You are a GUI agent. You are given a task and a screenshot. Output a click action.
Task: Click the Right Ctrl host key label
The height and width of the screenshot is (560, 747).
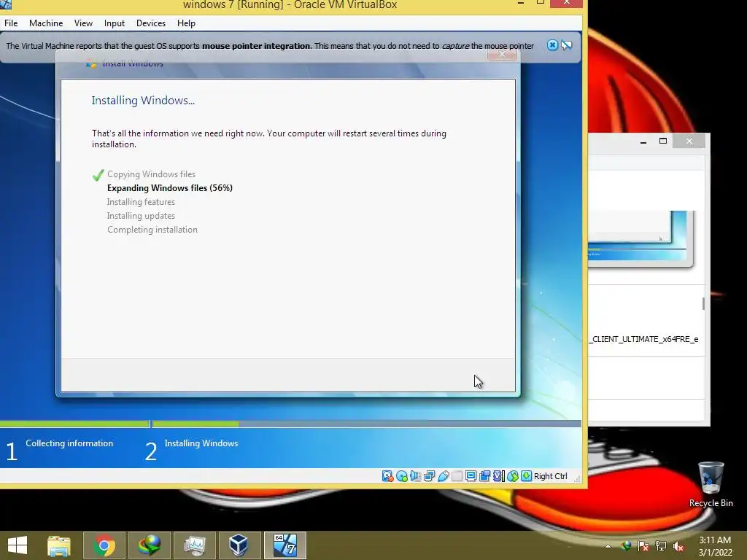(x=551, y=475)
